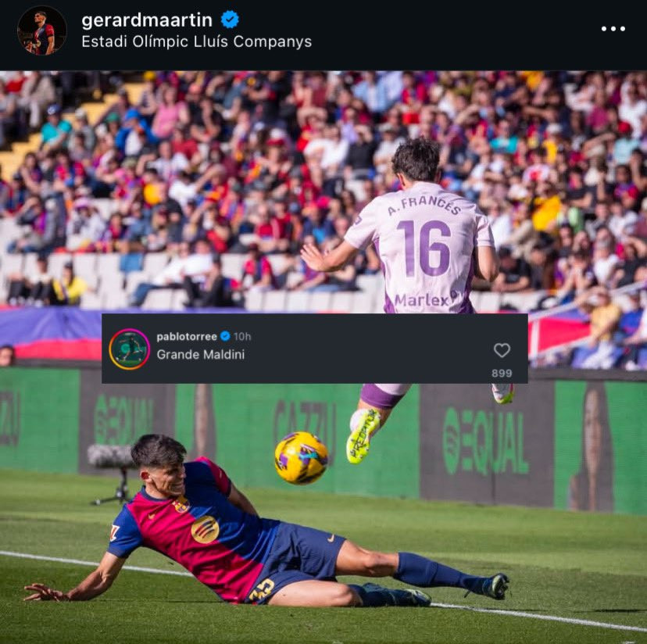Click the gerardmaartin username
The width and height of the screenshot is (647, 644).
click(147, 20)
